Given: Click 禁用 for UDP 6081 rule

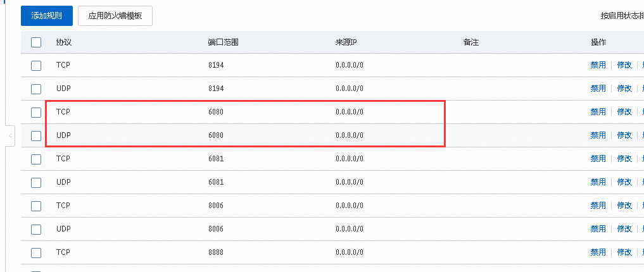Looking at the screenshot, I should click(x=598, y=182).
